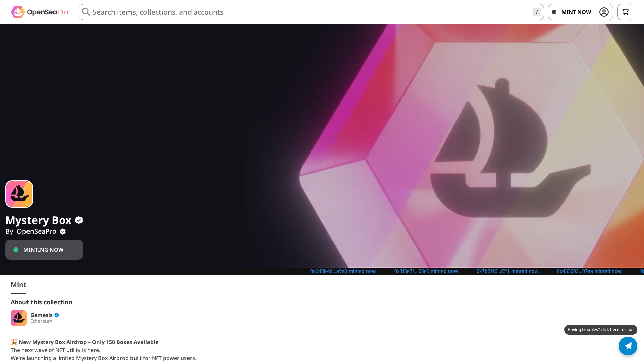Viewport: 644px width, 362px height.
Task: Open the Telegram chat button
Action: click(628, 346)
